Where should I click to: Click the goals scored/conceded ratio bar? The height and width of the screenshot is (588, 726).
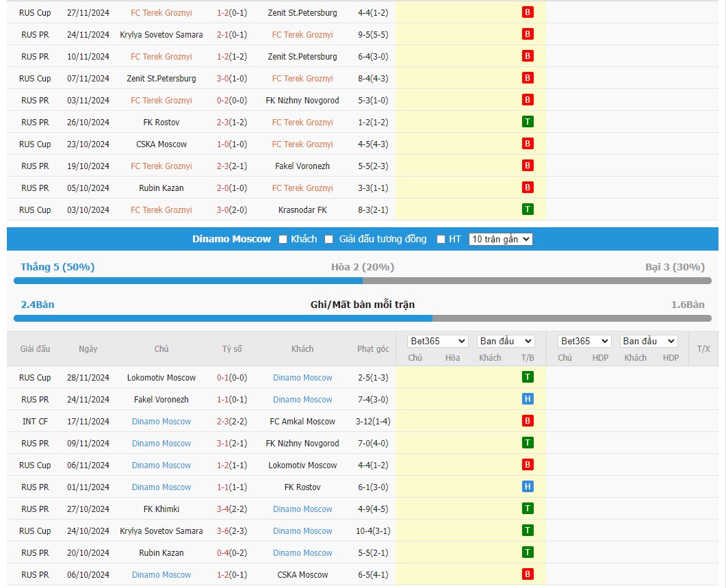tap(363, 318)
